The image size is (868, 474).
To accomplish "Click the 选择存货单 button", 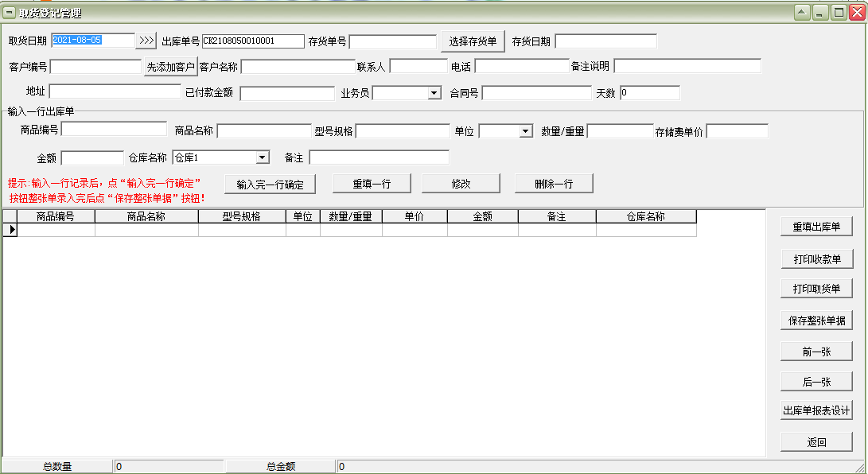I will point(473,41).
